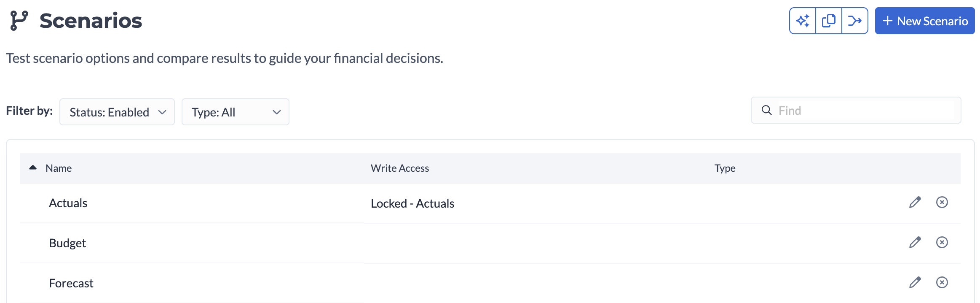Edit the Actuals scenario with pencil icon

click(x=915, y=203)
